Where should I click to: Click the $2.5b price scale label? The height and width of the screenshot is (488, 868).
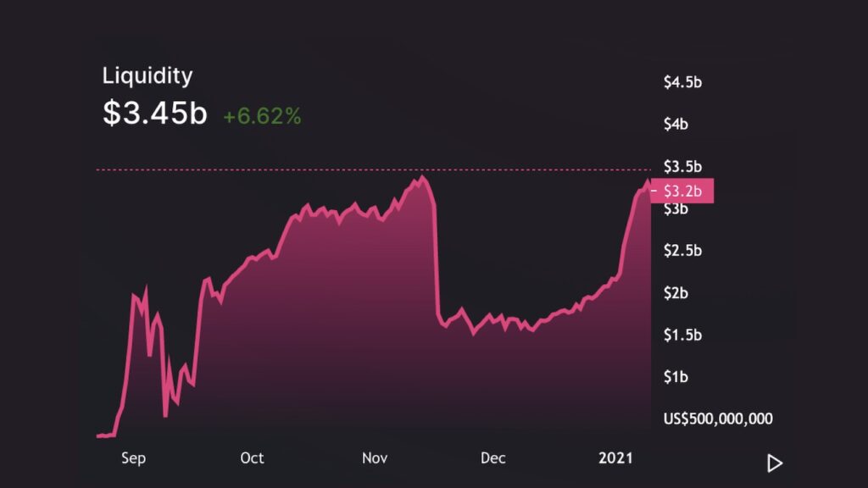tap(682, 251)
